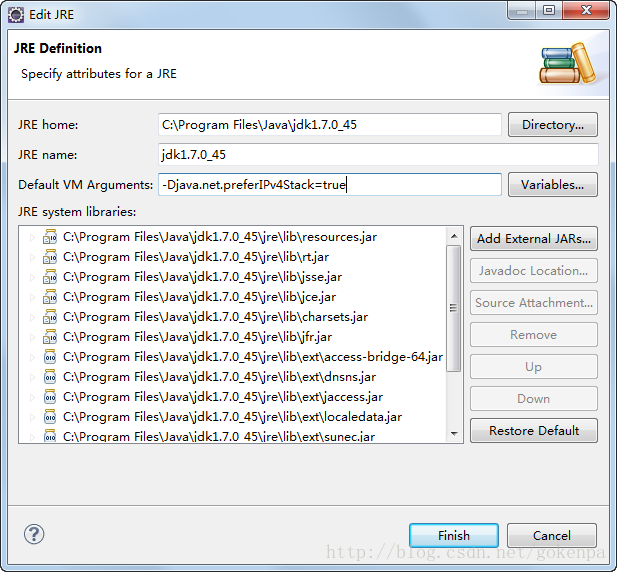Click the Javadoc Location... button
The height and width of the screenshot is (572, 617).
pos(534,271)
